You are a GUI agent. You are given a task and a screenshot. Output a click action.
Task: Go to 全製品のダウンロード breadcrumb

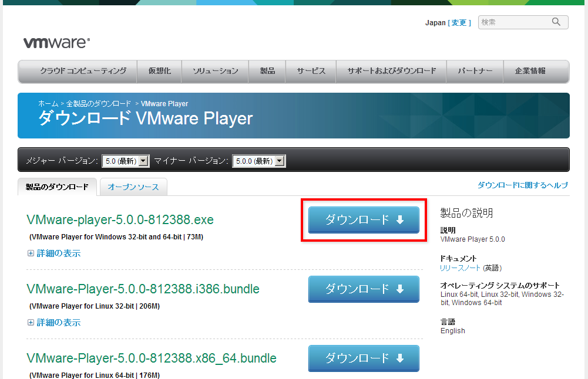click(99, 104)
